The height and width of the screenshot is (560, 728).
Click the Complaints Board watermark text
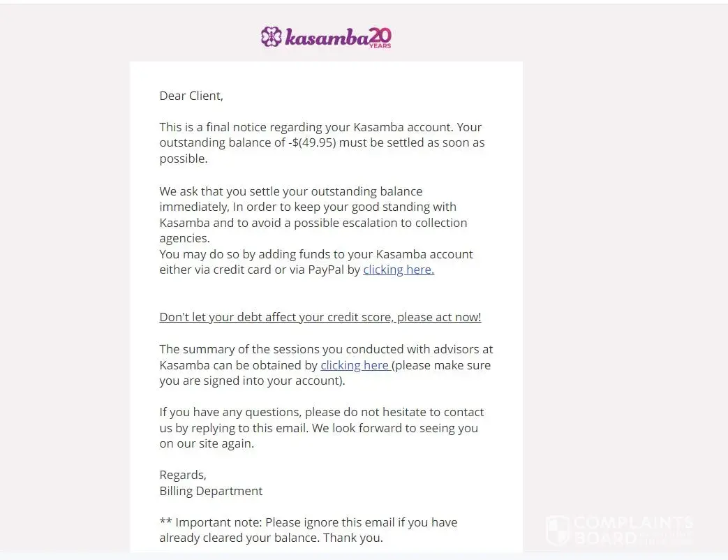[x=632, y=530]
